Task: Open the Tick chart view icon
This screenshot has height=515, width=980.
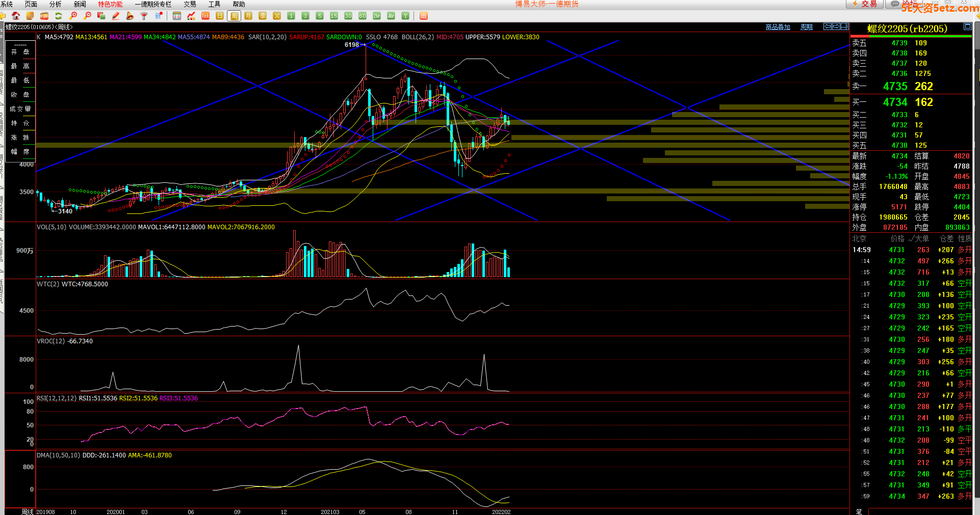Action: pyautogui.click(x=205, y=16)
